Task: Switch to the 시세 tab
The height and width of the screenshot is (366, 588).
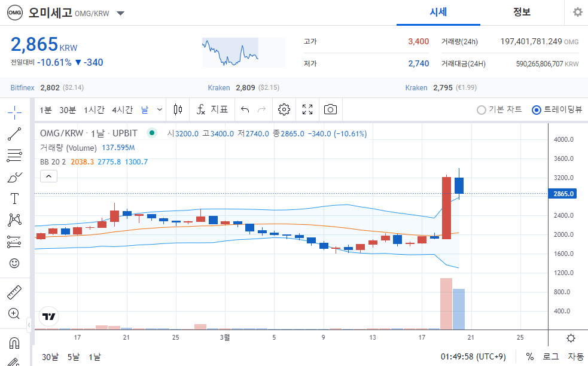Action: click(x=438, y=13)
